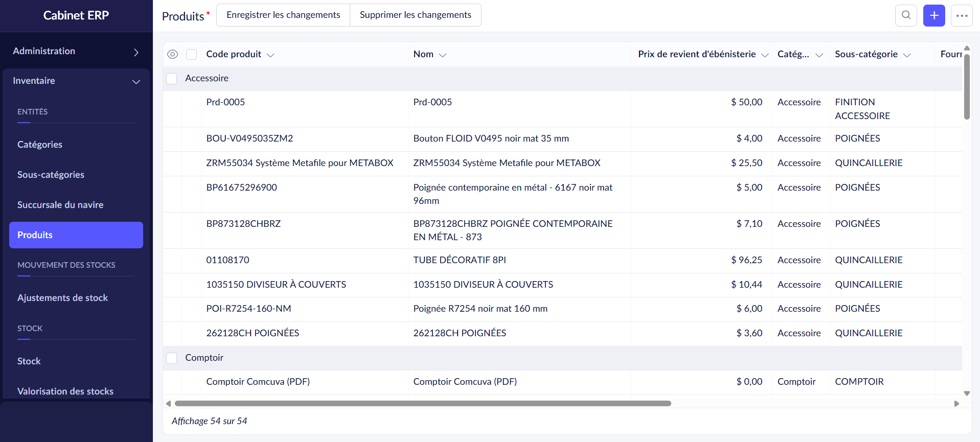
Task: Click the scroll down arrow
Action: click(x=967, y=393)
